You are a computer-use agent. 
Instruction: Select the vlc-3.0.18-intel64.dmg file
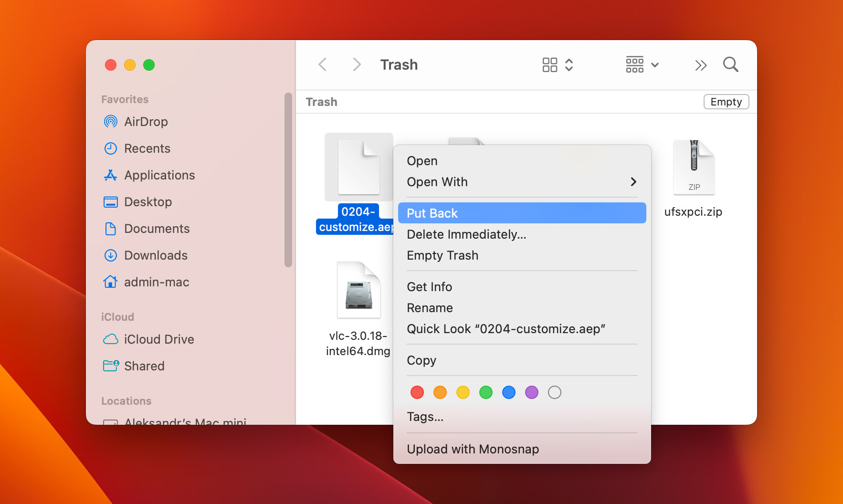tap(358, 290)
